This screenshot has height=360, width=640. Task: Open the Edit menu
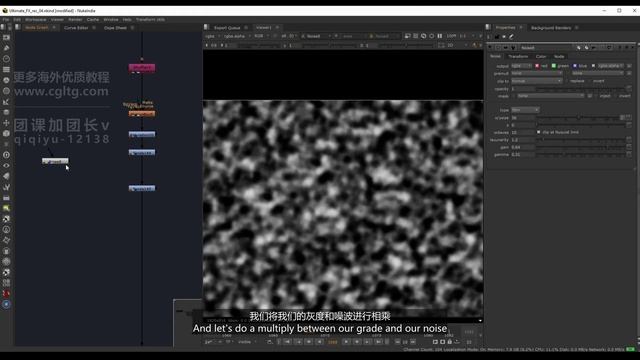tap(17, 19)
